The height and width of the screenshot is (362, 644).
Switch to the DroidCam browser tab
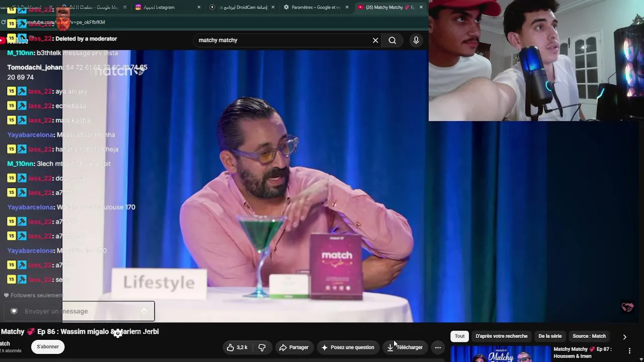click(242, 8)
